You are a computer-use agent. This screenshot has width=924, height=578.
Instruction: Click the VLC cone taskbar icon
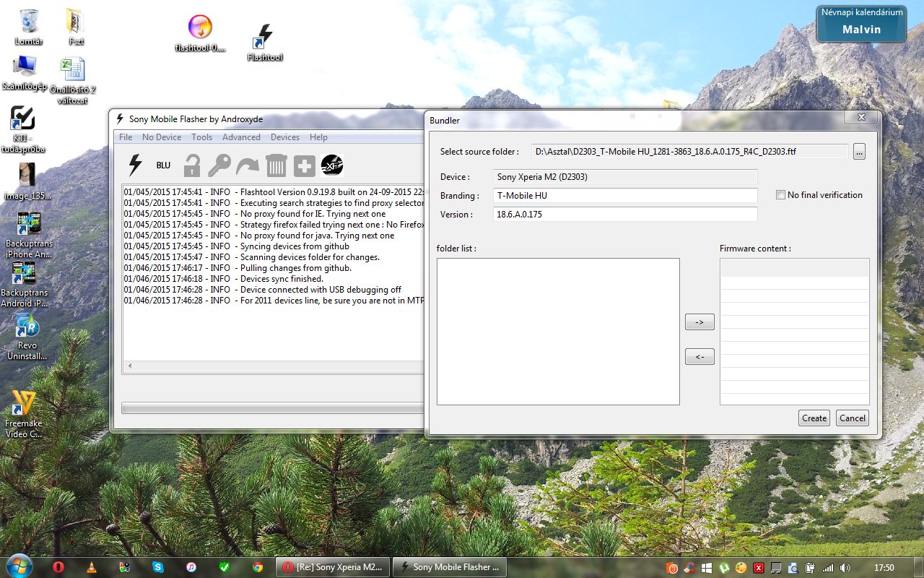point(92,567)
